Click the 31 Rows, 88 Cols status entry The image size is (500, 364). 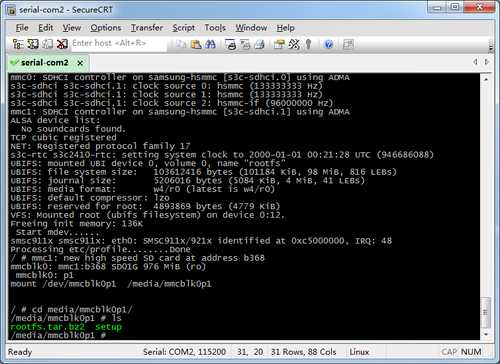pos(303,352)
